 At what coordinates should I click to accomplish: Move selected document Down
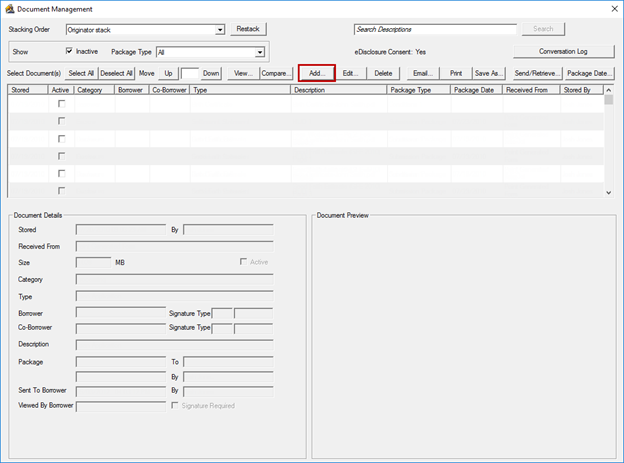coord(211,73)
